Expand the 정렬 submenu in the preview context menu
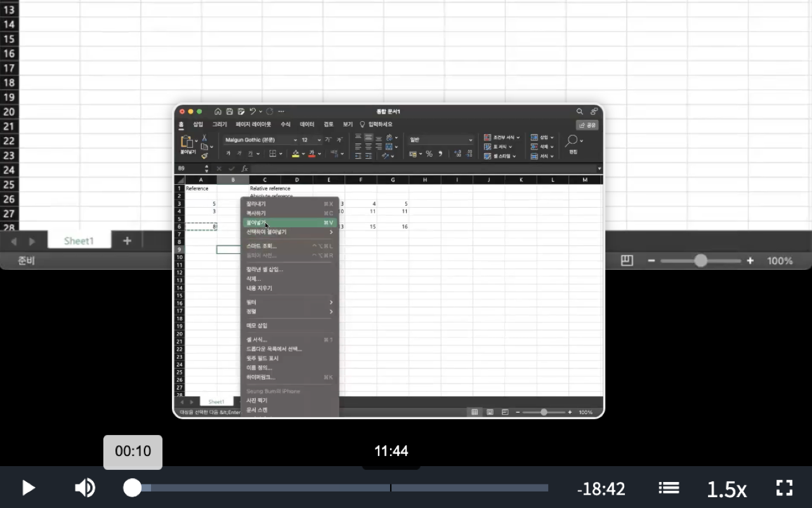 point(290,312)
